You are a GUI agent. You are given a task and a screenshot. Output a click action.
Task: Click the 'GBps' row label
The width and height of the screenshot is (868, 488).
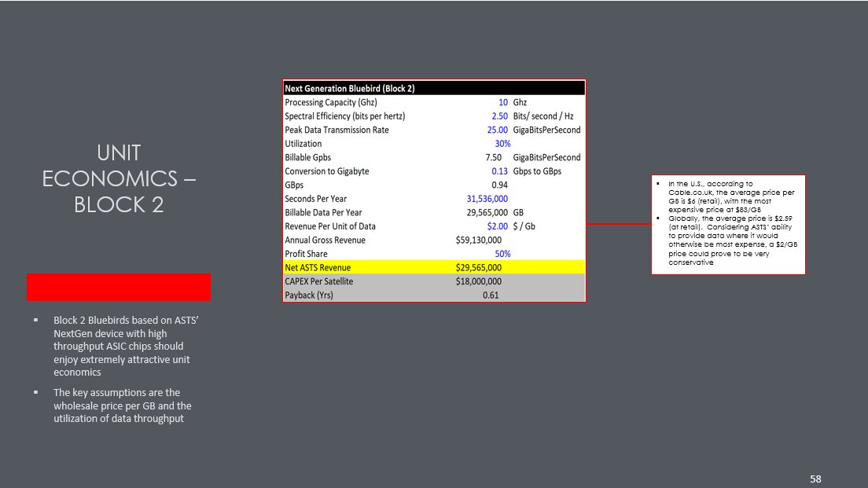(x=294, y=185)
